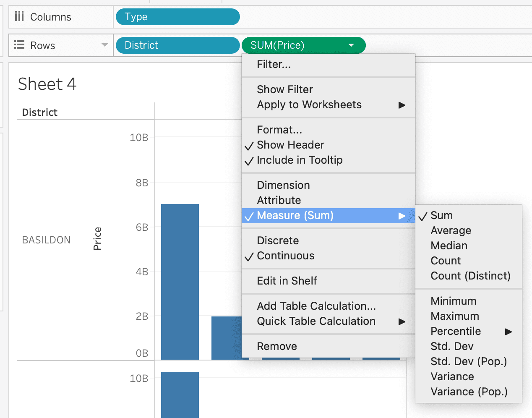Toggle Show Header option
Screen dimensions: 532x418
[290, 145]
